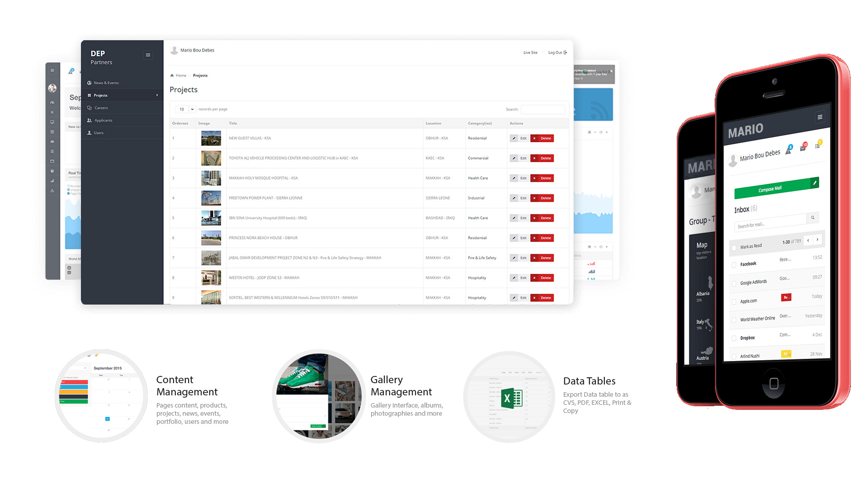Screen dimensions: 868x488
Task: Open the mail notifications icon on phone
Action: [803, 148]
